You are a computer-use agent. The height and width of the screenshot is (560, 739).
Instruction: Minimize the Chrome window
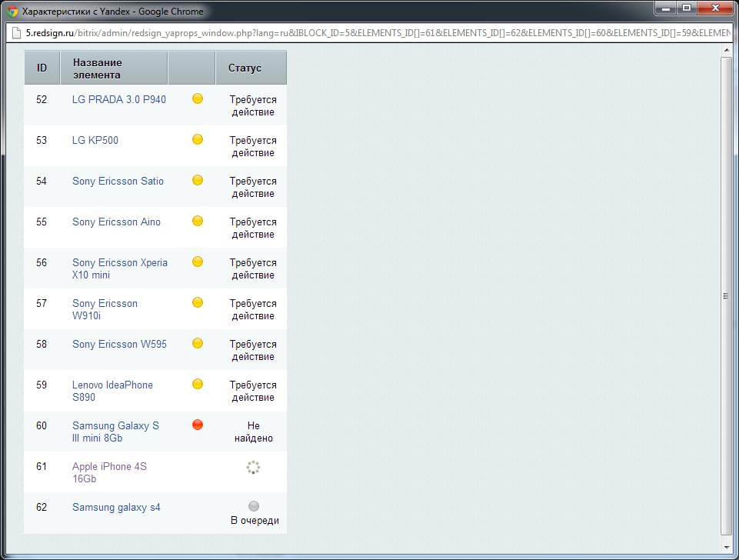666,8
